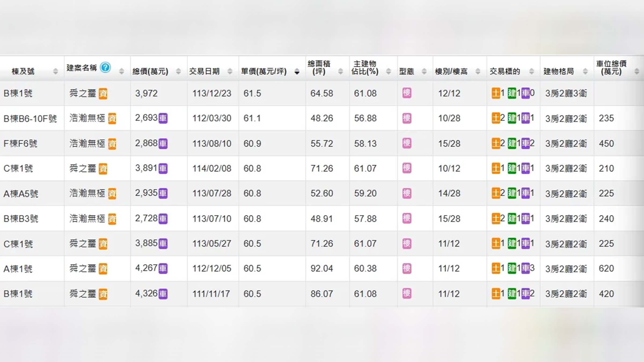
Task: Select project name 舜之璽 in A棟1號 row
Action: (x=83, y=268)
